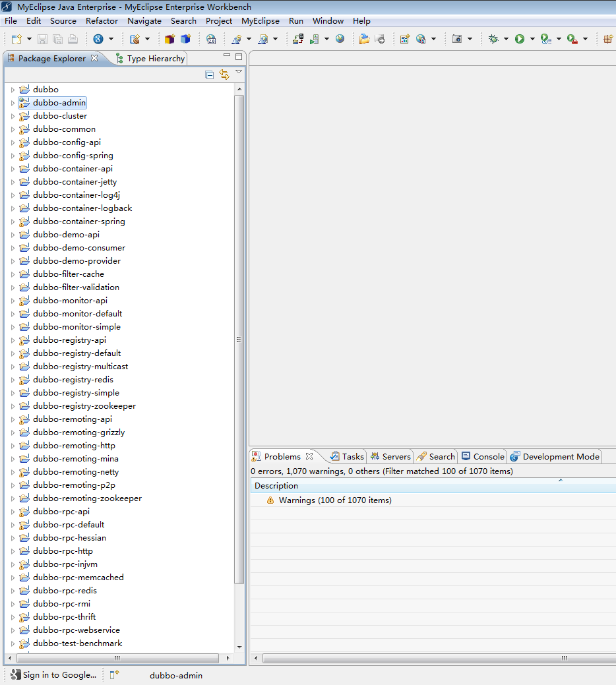Expand the dubbo-rpc-thrift project node
The height and width of the screenshot is (685, 616).
[13, 617]
